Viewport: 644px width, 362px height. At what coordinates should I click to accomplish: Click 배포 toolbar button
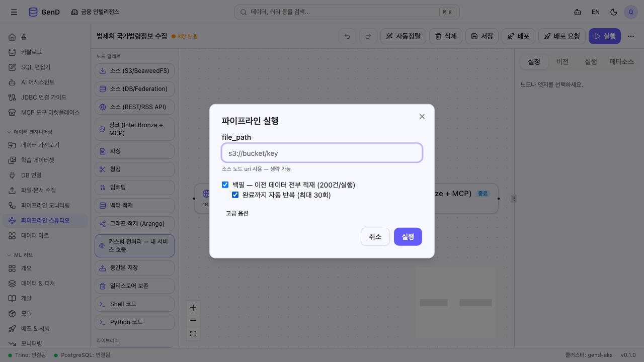[x=518, y=36]
